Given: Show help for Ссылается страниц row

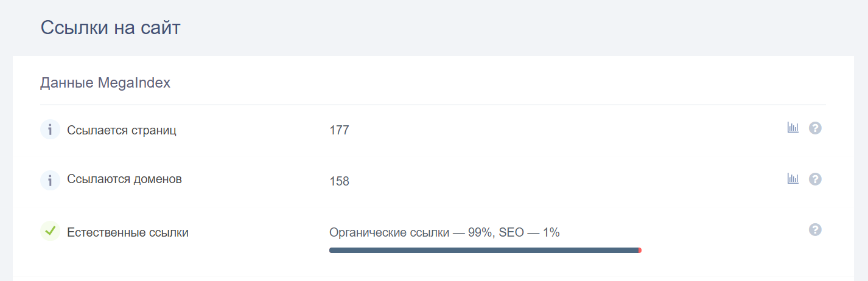Looking at the screenshot, I should 815,128.
